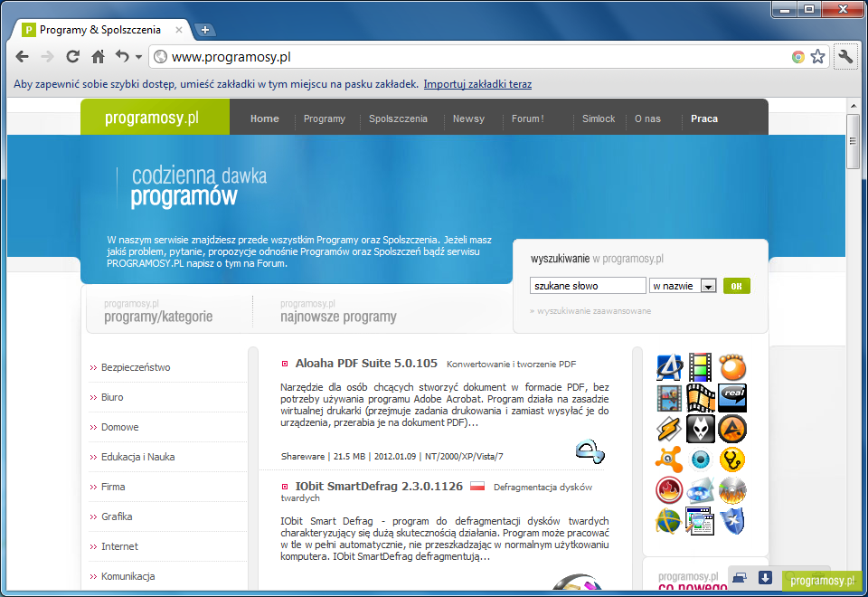This screenshot has width=868, height=597.
Task: Click the blue disc with folder icon
Action: point(700,490)
